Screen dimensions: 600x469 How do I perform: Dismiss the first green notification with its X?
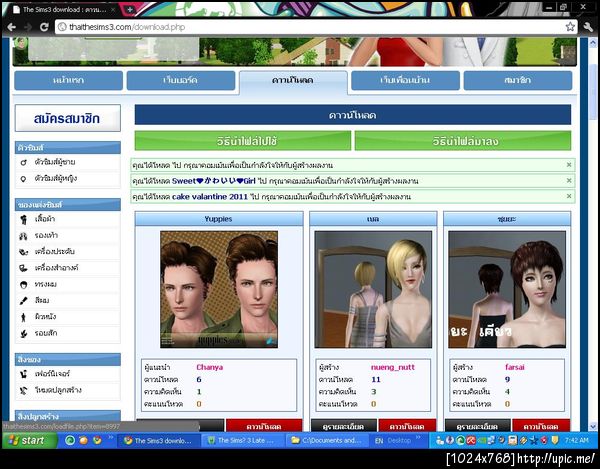(x=569, y=164)
